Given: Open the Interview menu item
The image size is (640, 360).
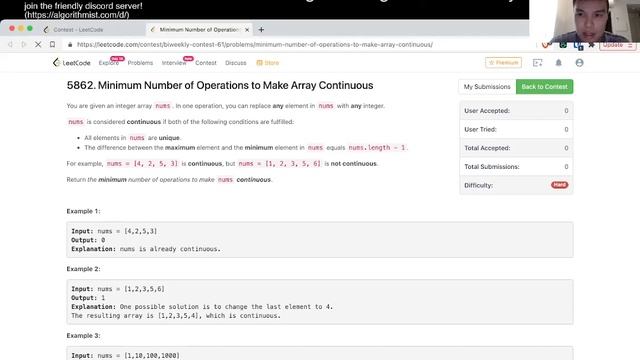Looking at the screenshot, I should (174, 63).
